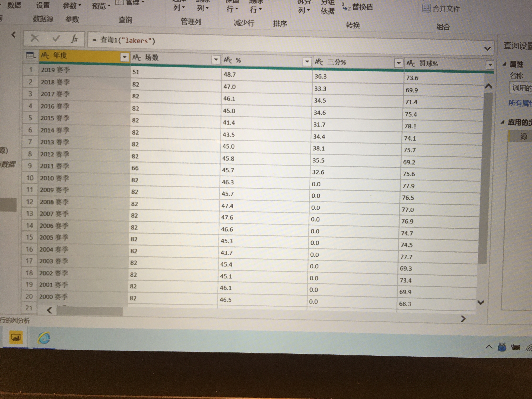The width and height of the screenshot is (532, 399).
Task: Collapse the queries pane arrow
Action: (x=14, y=35)
